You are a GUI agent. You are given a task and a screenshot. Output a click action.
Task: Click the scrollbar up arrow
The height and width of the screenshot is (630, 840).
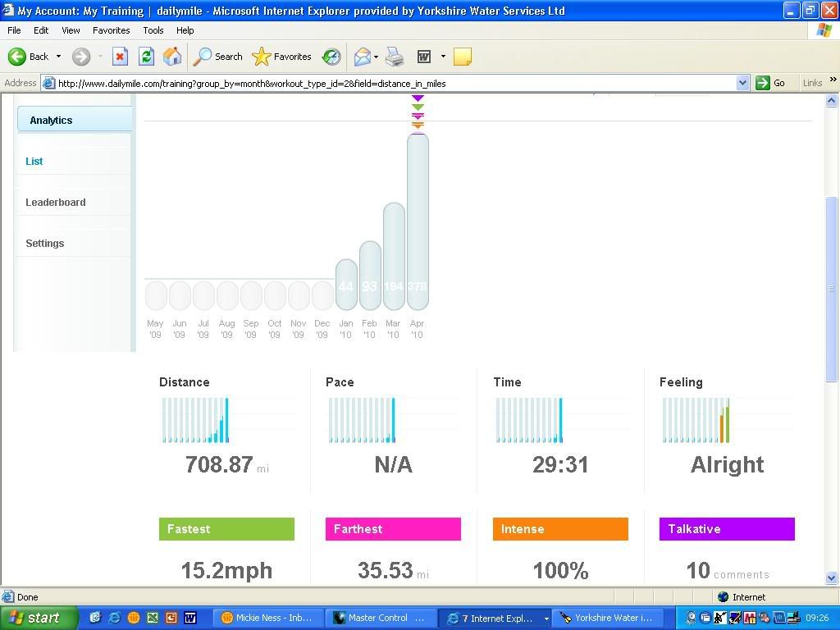(832, 100)
